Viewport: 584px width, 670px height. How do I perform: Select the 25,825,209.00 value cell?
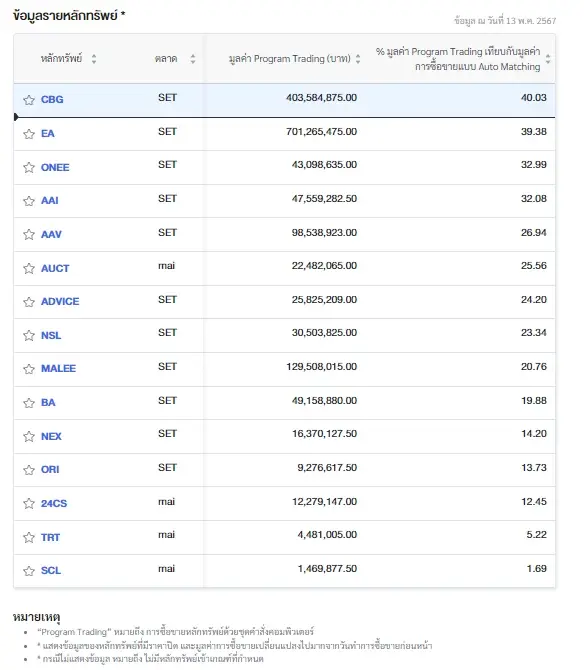point(324,300)
